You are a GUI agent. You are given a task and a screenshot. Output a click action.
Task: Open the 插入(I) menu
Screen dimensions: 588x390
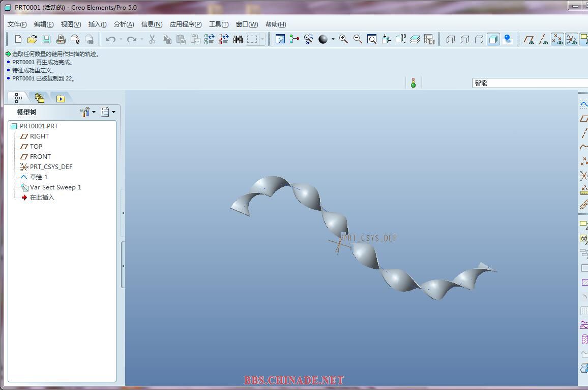coord(97,24)
